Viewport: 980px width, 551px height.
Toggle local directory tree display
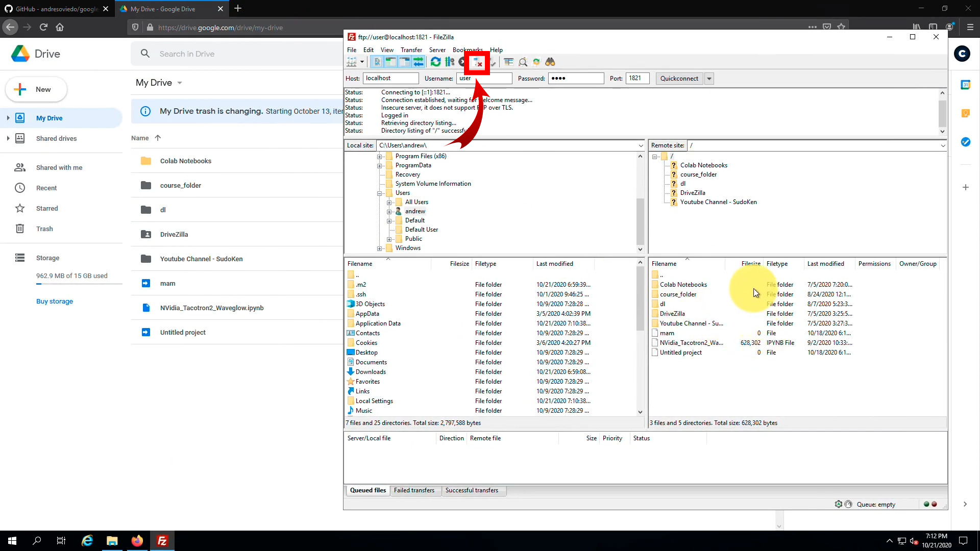point(390,62)
